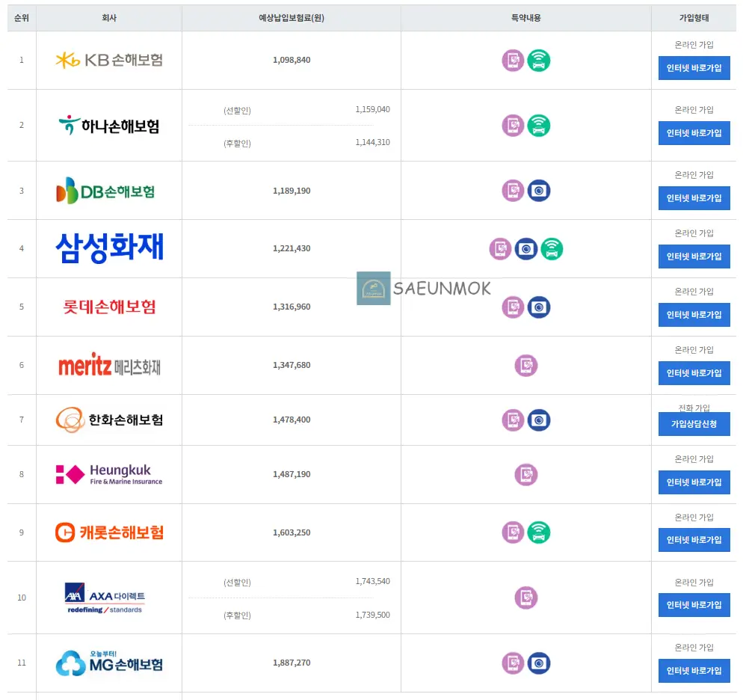Screen dimensions: 743x700
Task: Click the AXA다이렉트 company logo
Action: tap(105, 598)
